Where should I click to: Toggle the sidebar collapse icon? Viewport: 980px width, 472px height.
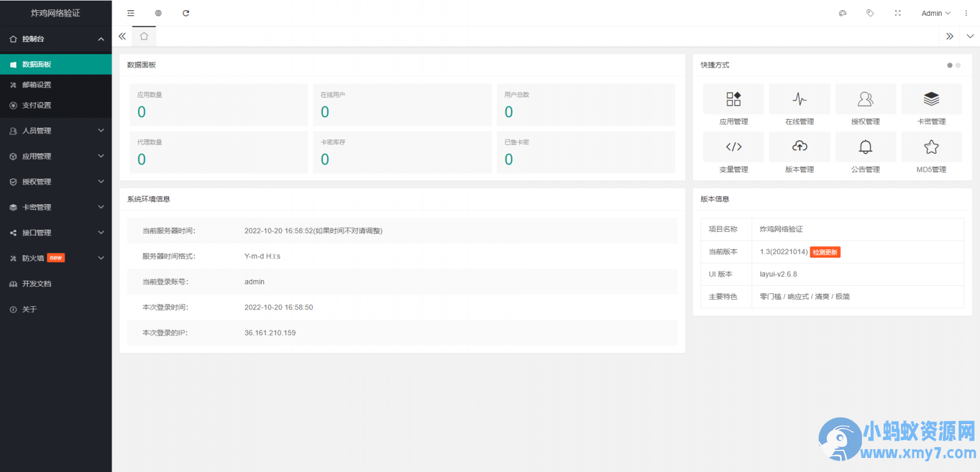(130, 13)
